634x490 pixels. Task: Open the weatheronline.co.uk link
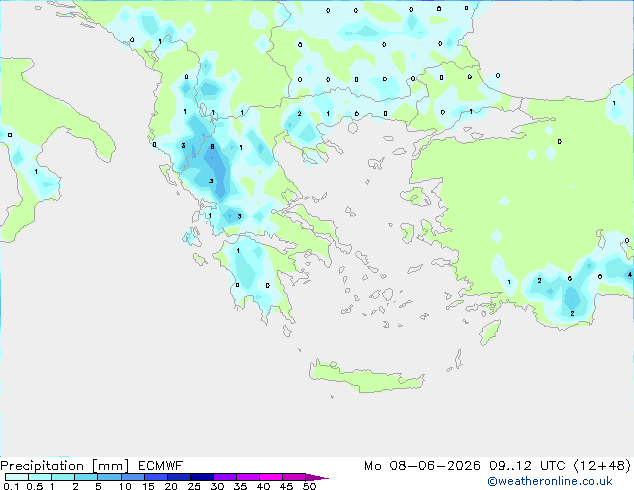tap(550, 481)
